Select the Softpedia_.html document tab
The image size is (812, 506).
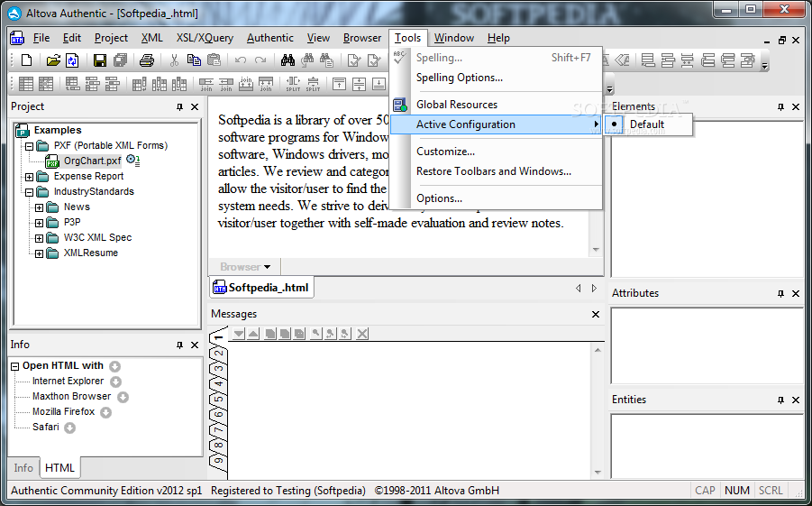pyautogui.click(x=261, y=288)
